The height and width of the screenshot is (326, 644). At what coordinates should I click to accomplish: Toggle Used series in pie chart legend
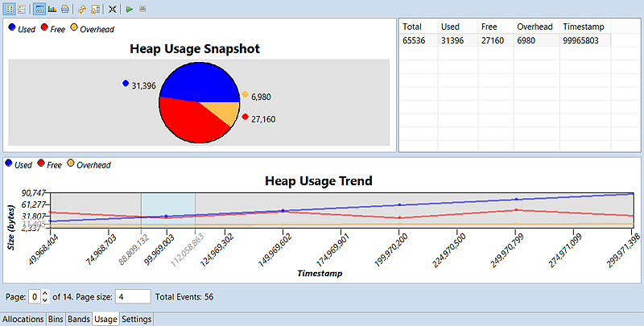point(22,28)
